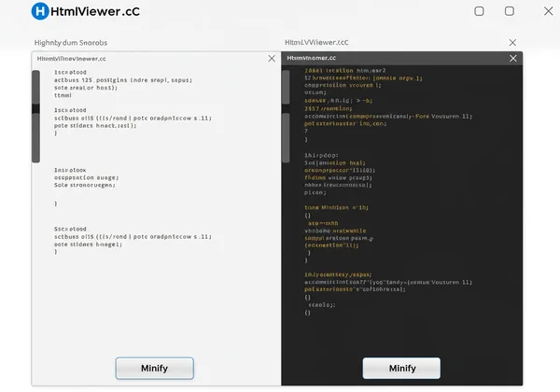
Task: Click the top scrollbar thumb in the dark panel
Action: [286, 87]
